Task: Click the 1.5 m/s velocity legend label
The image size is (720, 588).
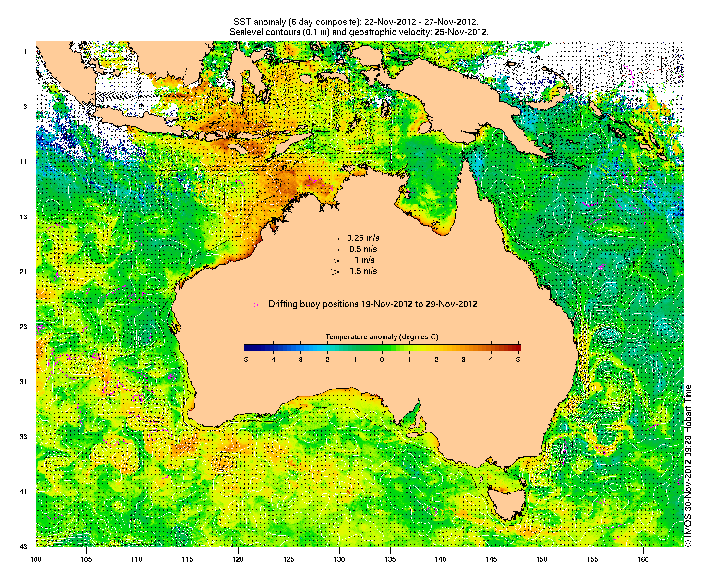Action: [363, 271]
